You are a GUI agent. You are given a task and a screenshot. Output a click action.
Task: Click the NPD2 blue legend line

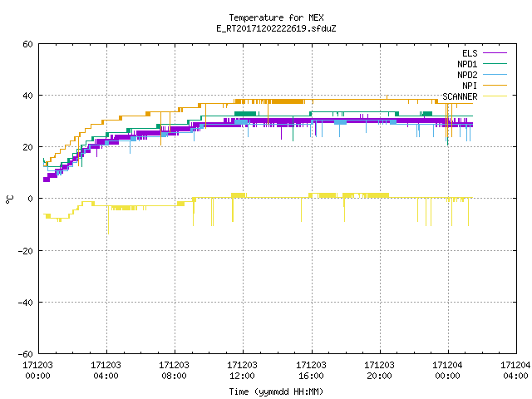[x=495, y=74]
